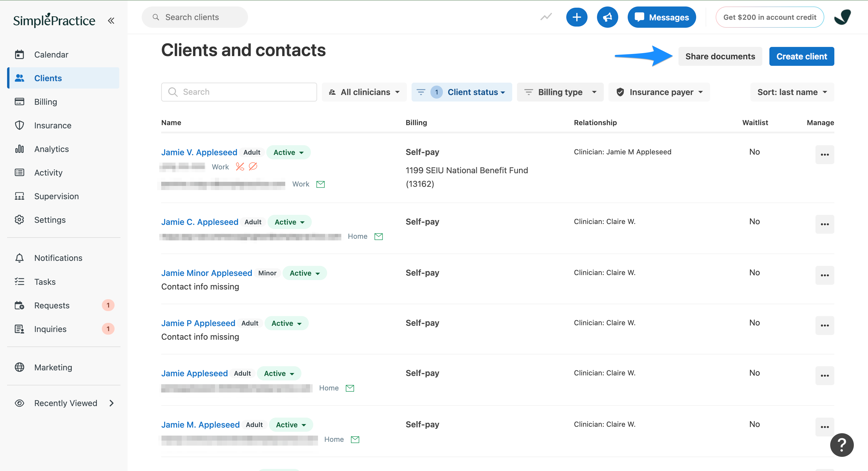Image resolution: width=868 pixels, height=471 pixels.
Task: Open Requests in the sidebar
Action: coord(63,305)
